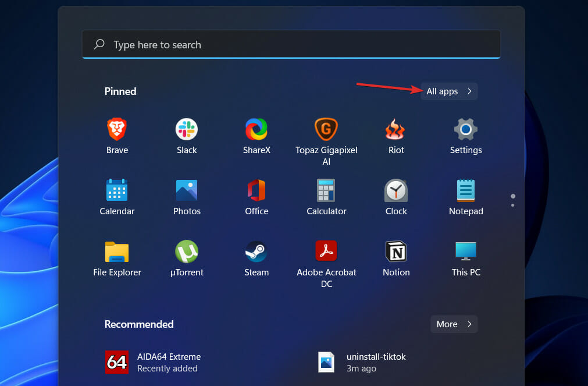This screenshot has height=386, width=588.
Task: Click the More button in Recommended
Action: (x=454, y=324)
